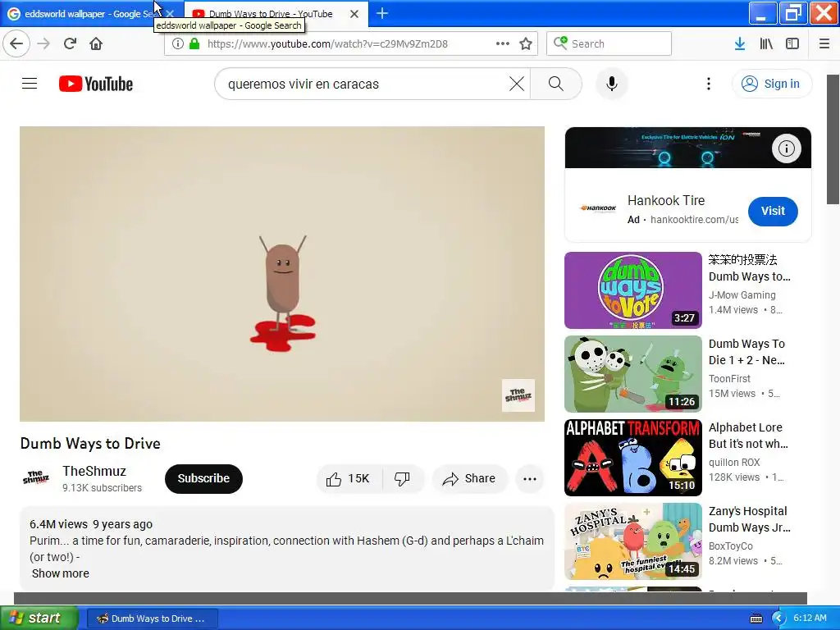Open Hankook Tire ad title
The height and width of the screenshot is (630, 840).
pyautogui.click(x=666, y=200)
